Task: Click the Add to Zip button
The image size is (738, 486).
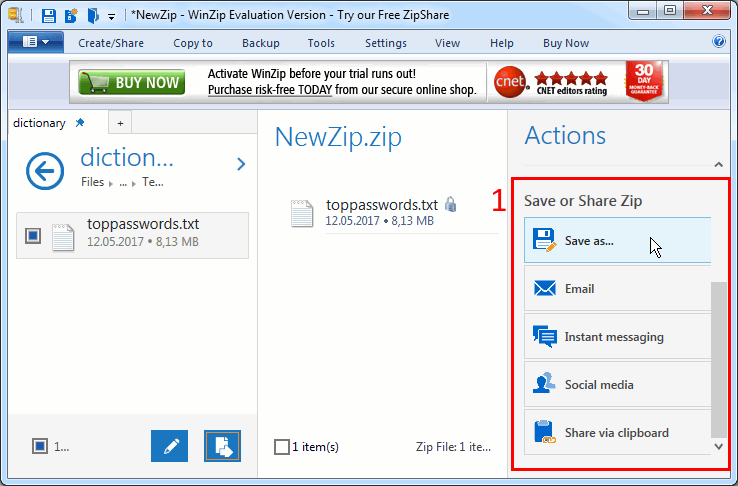Action: (x=223, y=446)
